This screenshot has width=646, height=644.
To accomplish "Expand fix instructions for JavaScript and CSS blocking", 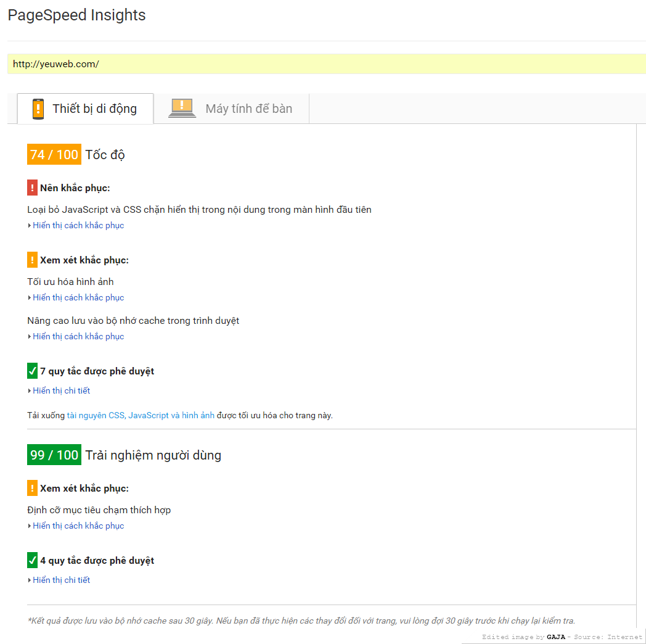I will coord(78,225).
